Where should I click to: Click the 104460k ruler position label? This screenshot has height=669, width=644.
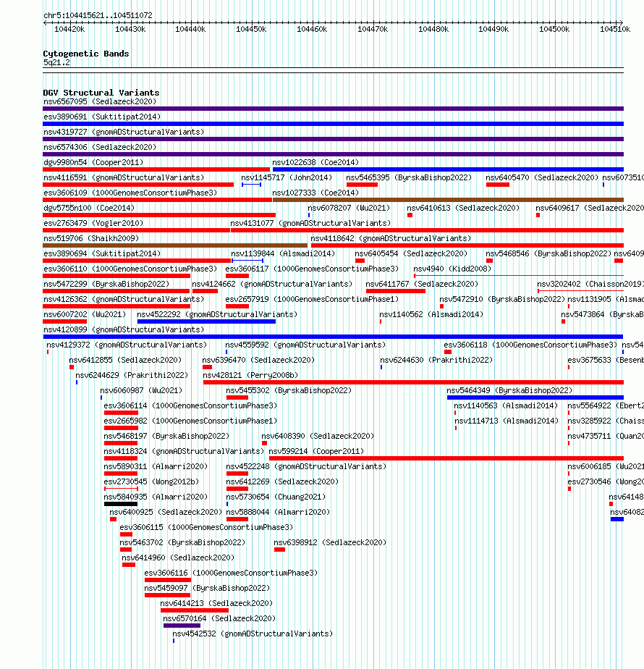312,30
